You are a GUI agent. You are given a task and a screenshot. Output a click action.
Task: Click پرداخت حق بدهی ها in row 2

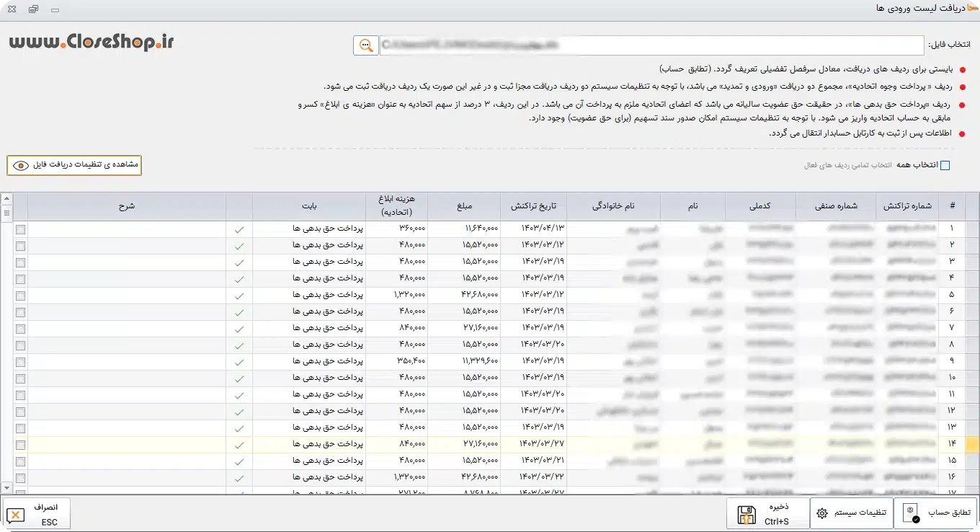point(328,246)
